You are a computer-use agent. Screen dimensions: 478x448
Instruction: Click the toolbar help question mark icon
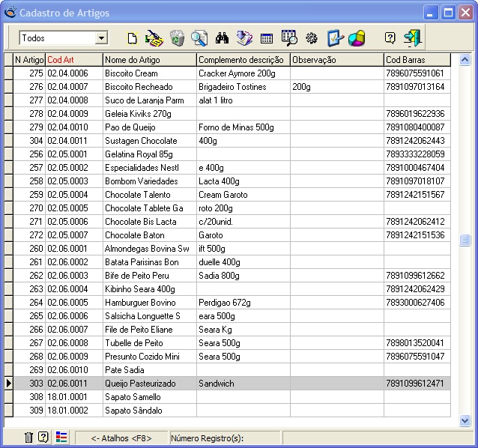pos(390,38)
